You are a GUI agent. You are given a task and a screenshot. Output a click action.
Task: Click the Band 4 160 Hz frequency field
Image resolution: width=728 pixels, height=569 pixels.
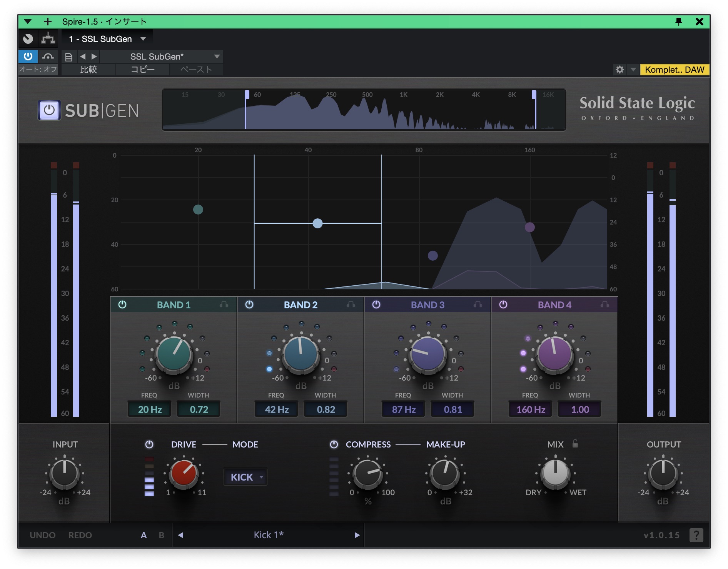click(530, 409)
